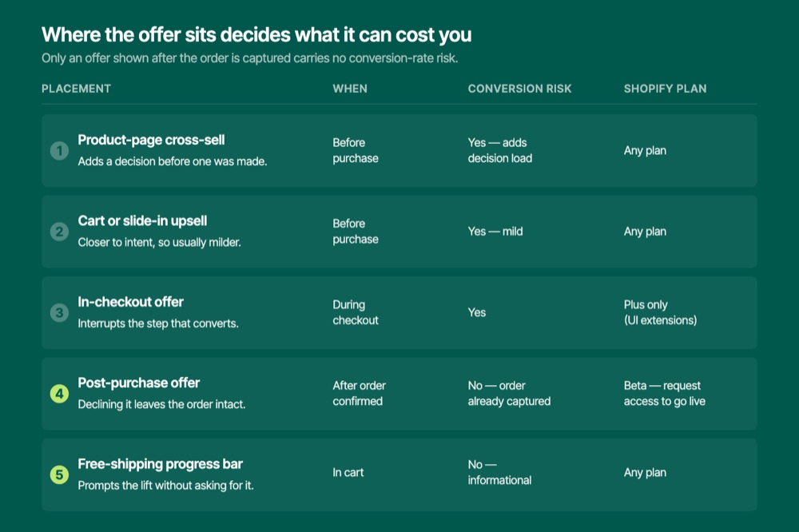Click 'Adds a decision before one was made.'
The width and height of the screenshot is (799, 532).
point(173,161)
